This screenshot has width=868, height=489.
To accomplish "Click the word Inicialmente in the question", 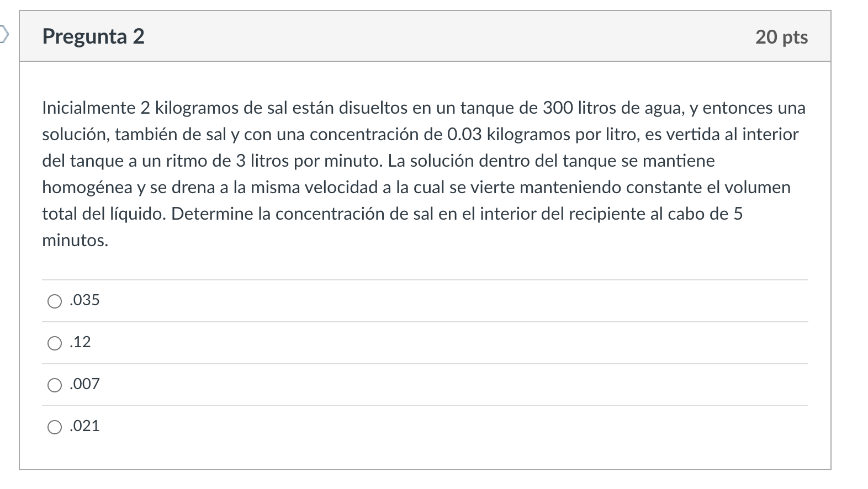I will [89, 108].
